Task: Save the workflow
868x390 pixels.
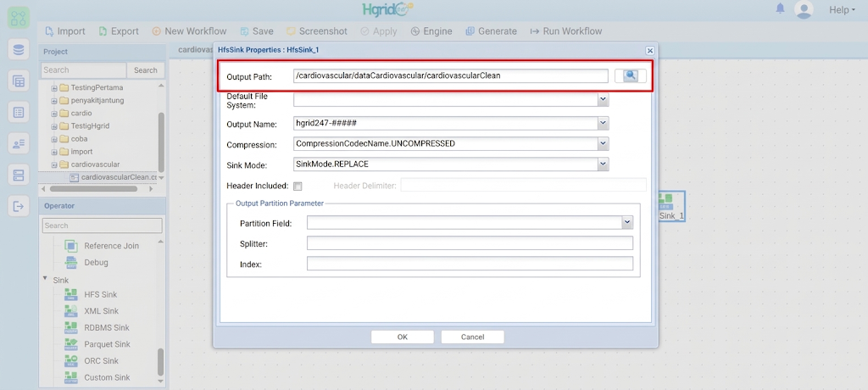Action: [257, 31]
